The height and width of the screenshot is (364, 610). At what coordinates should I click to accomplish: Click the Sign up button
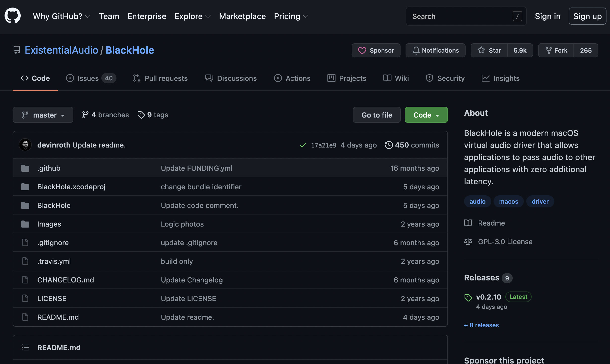click(587, 16)
